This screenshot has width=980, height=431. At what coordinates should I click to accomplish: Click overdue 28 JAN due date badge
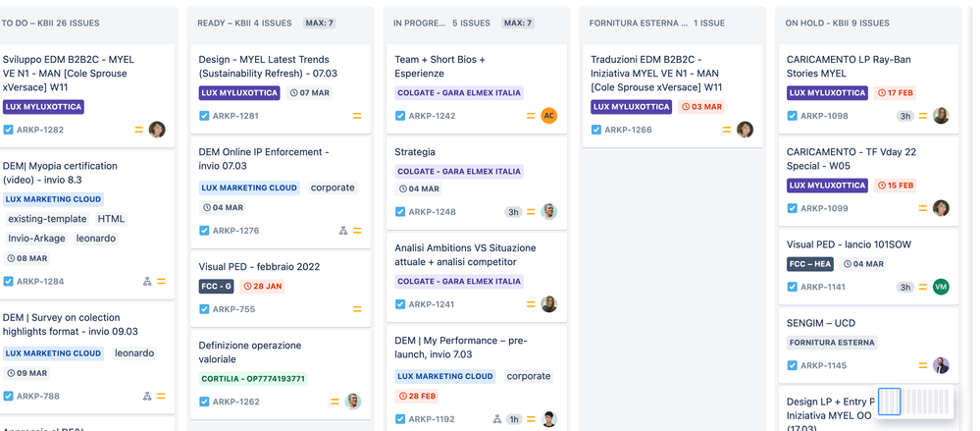click(x=263, y=287)
